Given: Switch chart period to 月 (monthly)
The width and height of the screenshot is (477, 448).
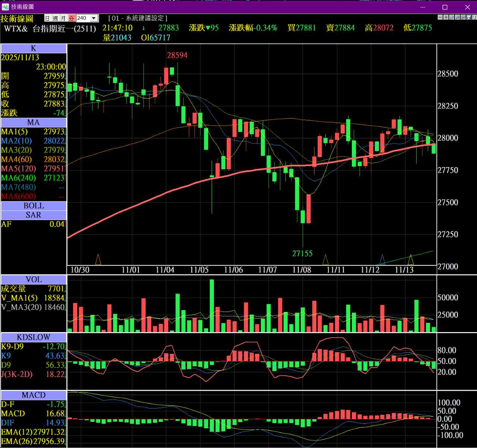Looking at the screenshot, I should tap(63, 18).
